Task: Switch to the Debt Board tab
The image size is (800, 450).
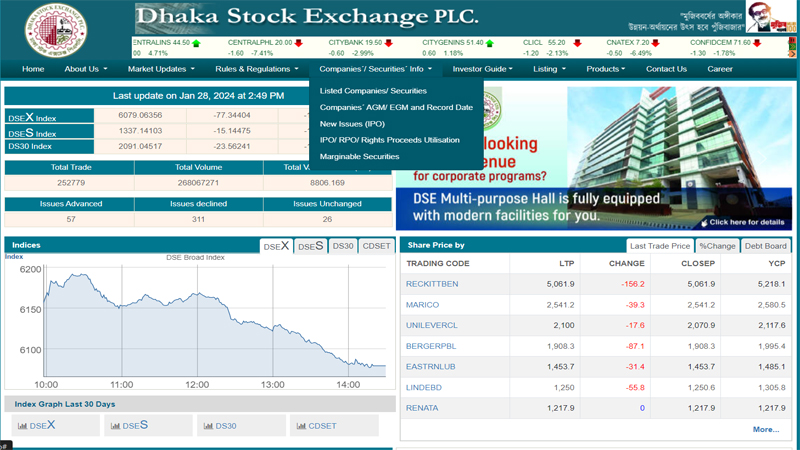Action: 766,246
